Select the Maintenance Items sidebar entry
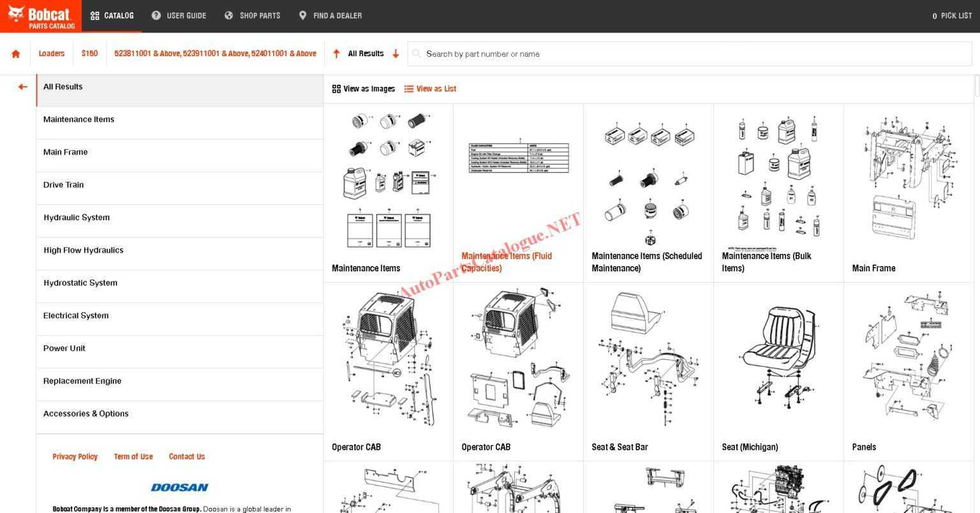The image size is (980, 513). coord(78,119)
